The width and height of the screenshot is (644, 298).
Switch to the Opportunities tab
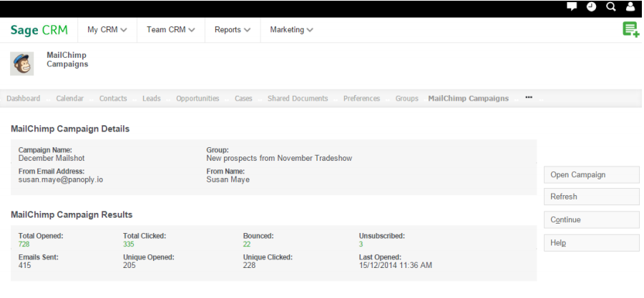(197, 99)
